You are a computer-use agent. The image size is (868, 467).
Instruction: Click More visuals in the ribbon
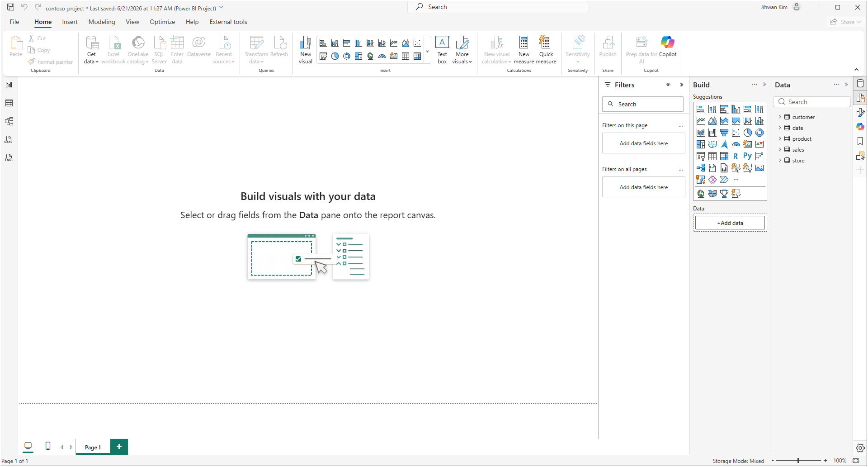click(x=462, y=50)
